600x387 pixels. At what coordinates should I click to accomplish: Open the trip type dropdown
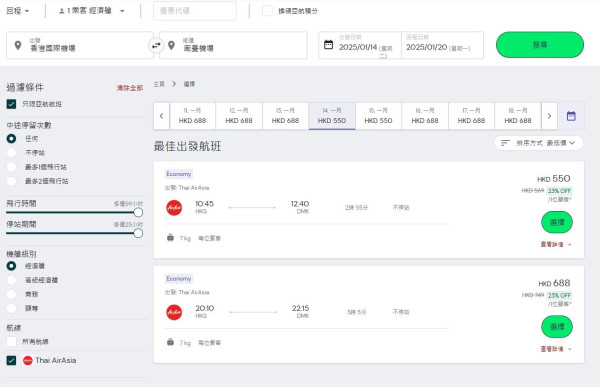(18, 11)
